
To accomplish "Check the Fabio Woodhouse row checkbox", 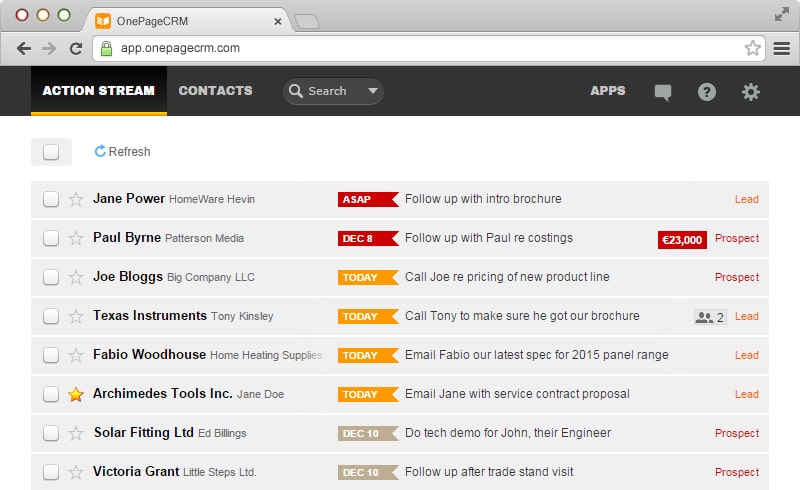I will tap(51, 355).
